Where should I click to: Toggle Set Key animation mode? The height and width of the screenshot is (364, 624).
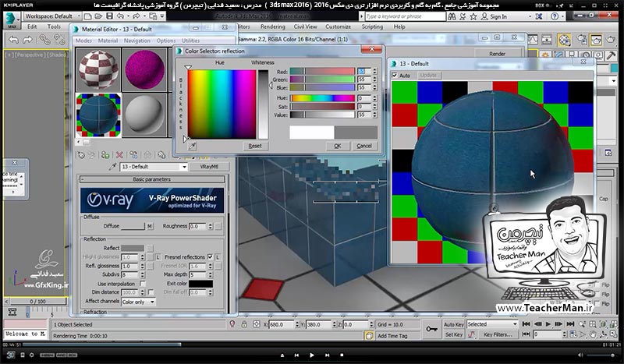453,334
